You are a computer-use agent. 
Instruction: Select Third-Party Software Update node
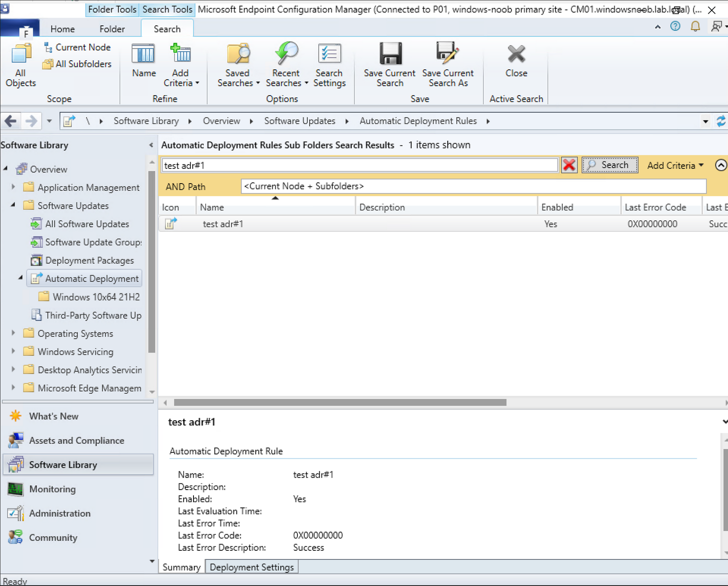coord(86,315)
